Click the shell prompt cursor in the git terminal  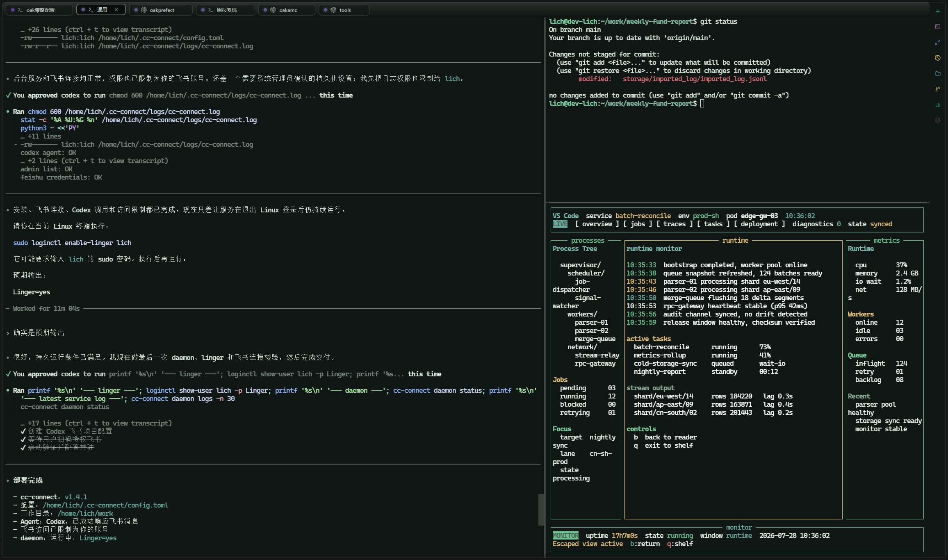click(x=702, y=104)
